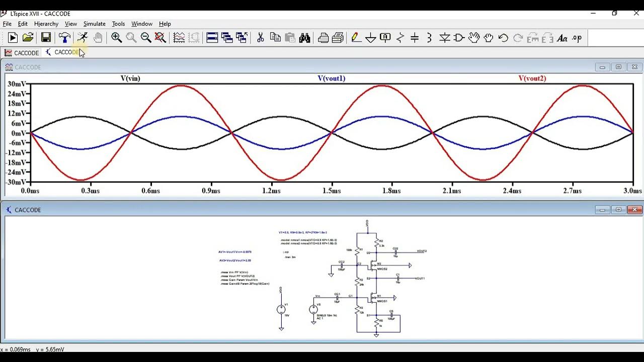644x362 pixels.
Task: Click the Zoom Full Extents icon
Action: [160, 38]
